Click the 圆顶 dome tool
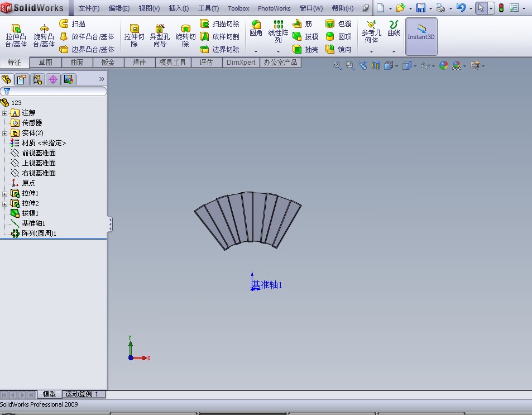Image resolution: width=532 pixels, height=415 pixels. 338,37
